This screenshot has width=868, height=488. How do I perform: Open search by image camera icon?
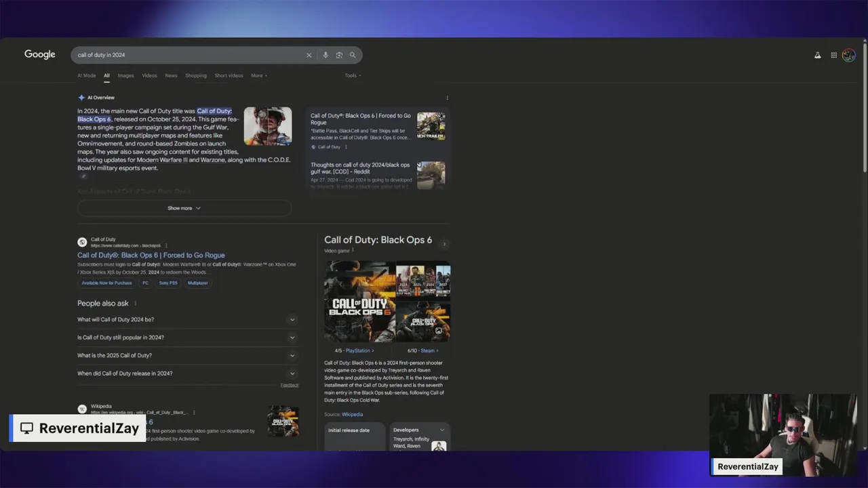339,55
